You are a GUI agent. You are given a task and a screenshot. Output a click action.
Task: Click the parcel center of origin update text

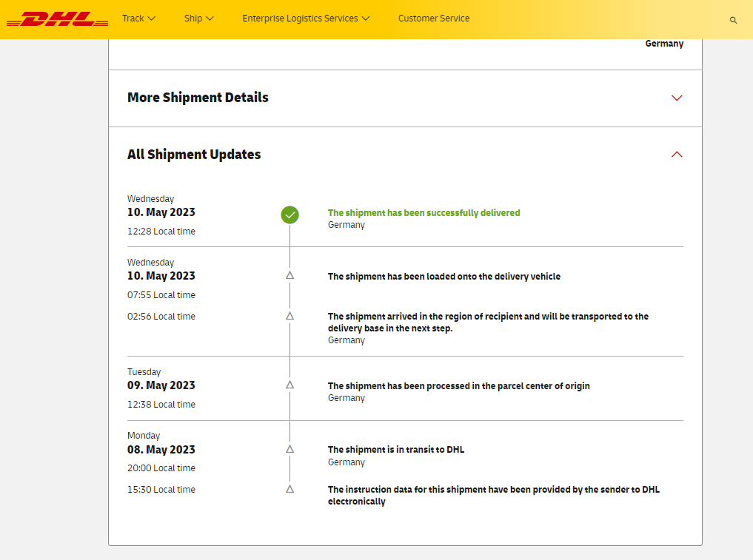(458, 386)
